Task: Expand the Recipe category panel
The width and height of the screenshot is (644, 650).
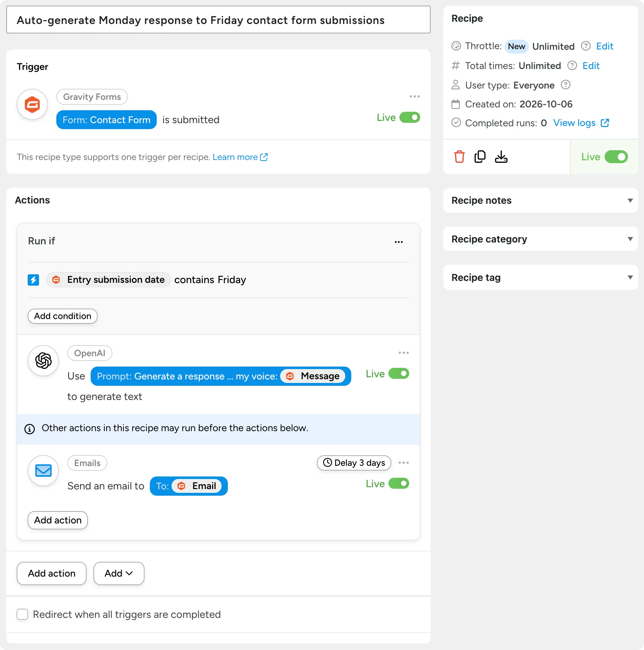Action: [x=540, y=239]
